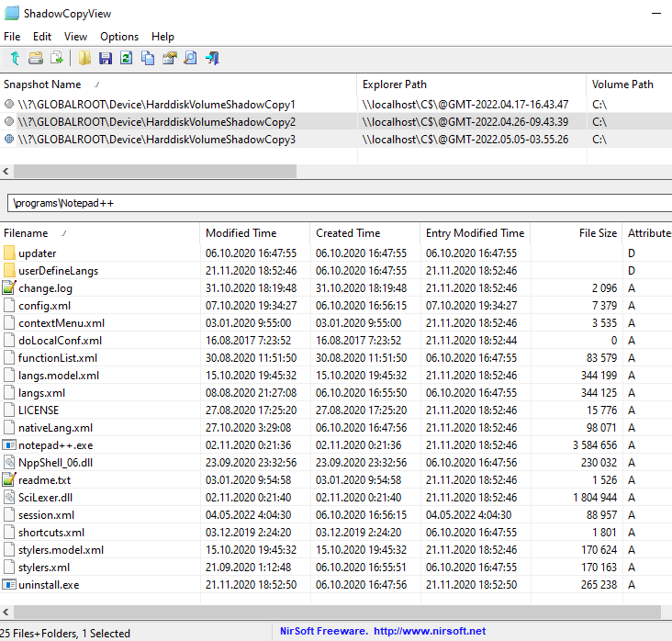672x641 pixels.
Task: Click the snapshot list scroll-left arrow
Action: [x=6, y=171]
